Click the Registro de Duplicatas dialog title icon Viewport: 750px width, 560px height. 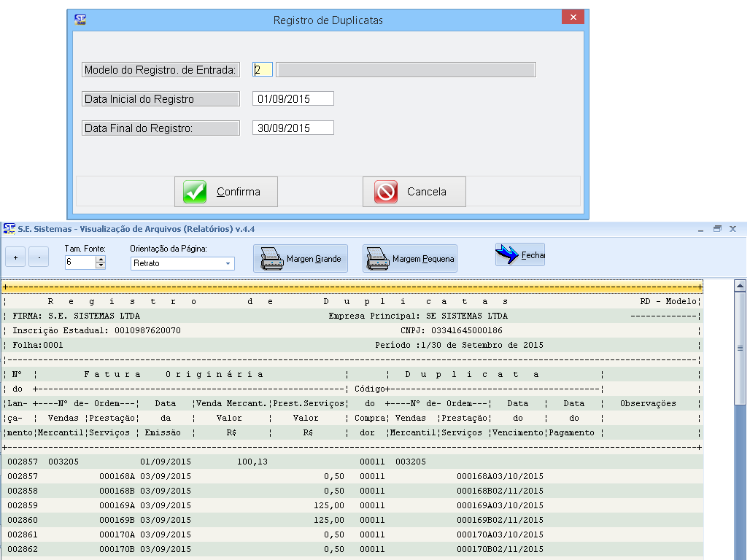[80, 20]
